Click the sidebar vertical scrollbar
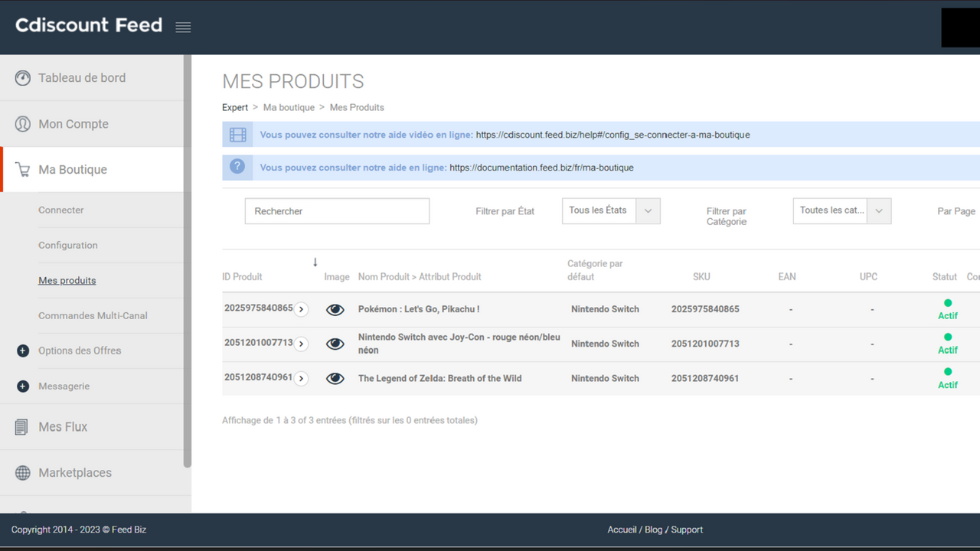The image size is (980, 551). click(188, 260)
